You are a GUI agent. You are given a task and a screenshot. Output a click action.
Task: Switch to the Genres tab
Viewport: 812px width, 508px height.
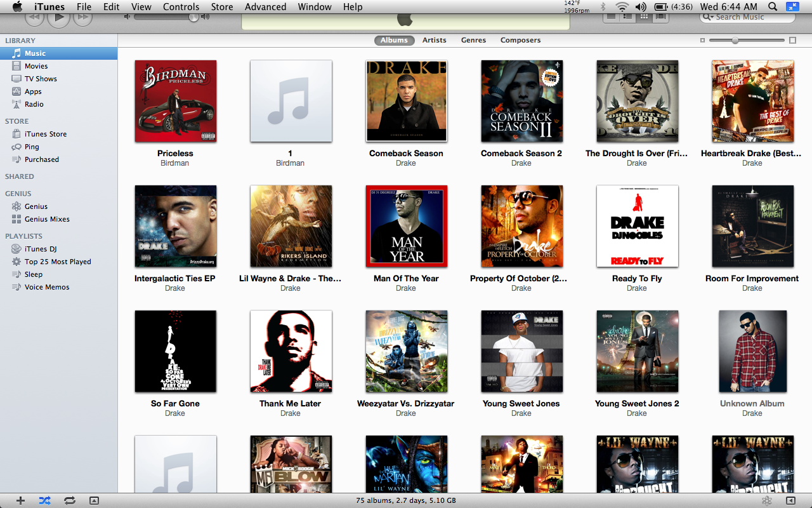[473, 40]
